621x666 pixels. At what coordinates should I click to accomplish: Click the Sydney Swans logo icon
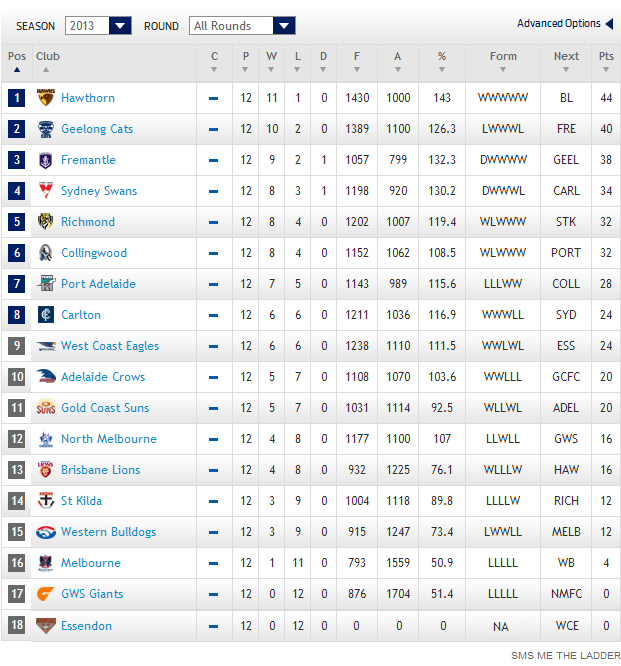tap(45, 191)
